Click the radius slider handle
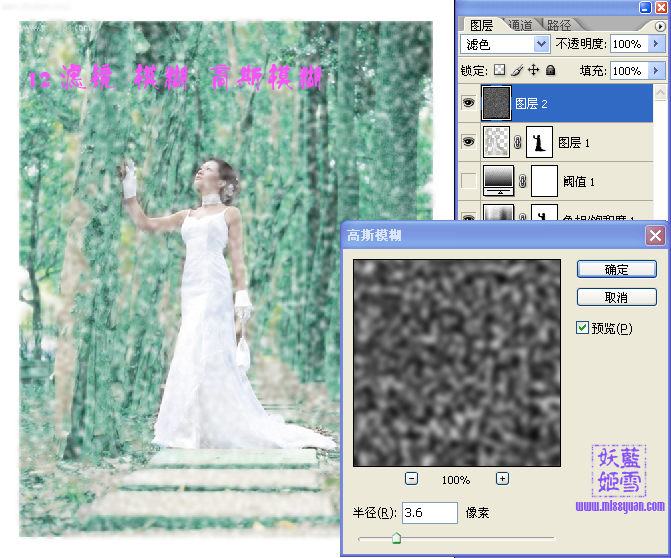The image size is (671, 558). point(396,538)
